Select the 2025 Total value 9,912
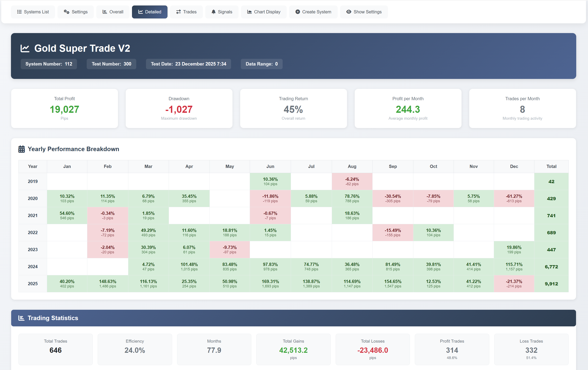The width and height of the screenshot is (588, 370). pyautogui.click(x=551, y=283)
